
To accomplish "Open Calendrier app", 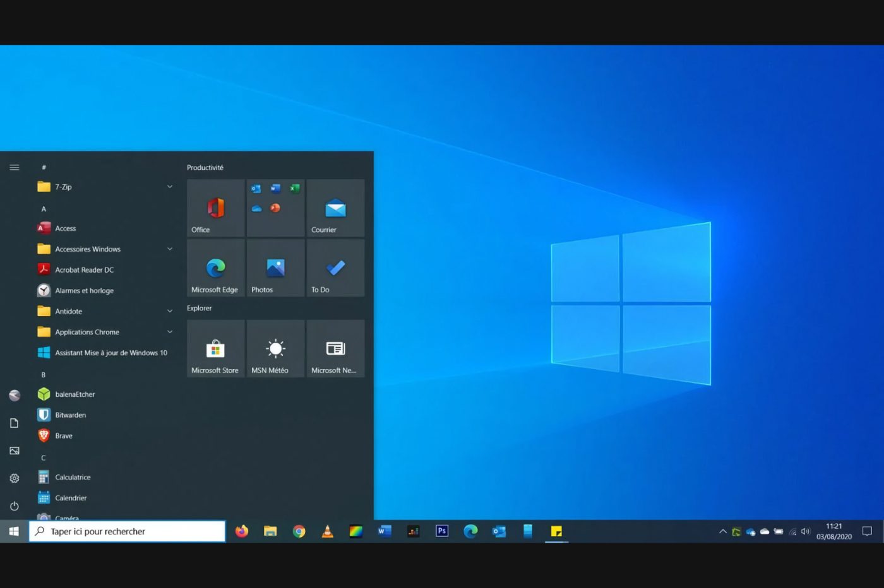I will click(x=105, y=498).
